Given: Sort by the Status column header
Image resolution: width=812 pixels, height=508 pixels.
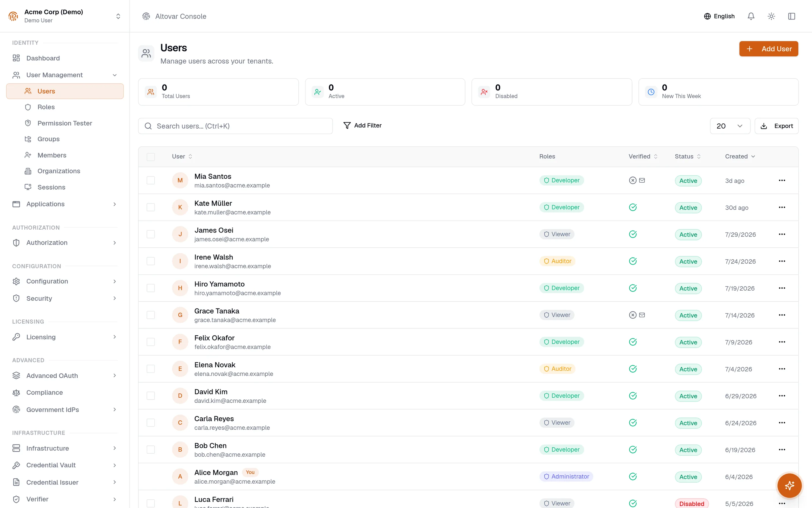Looking at the screenshot, I should [x=688, y=156].
